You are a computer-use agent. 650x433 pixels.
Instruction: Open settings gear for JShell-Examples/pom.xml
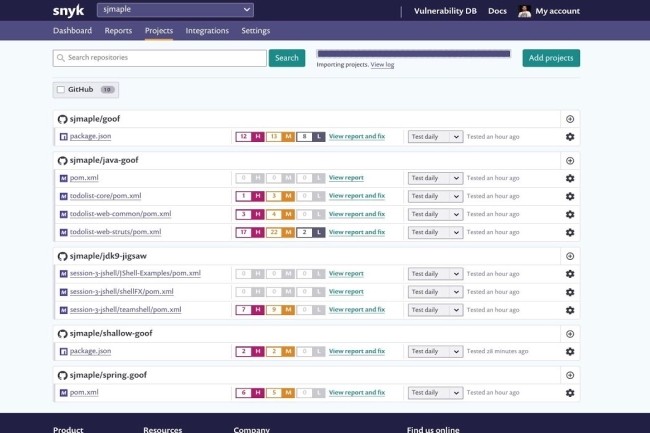point(570,274)
